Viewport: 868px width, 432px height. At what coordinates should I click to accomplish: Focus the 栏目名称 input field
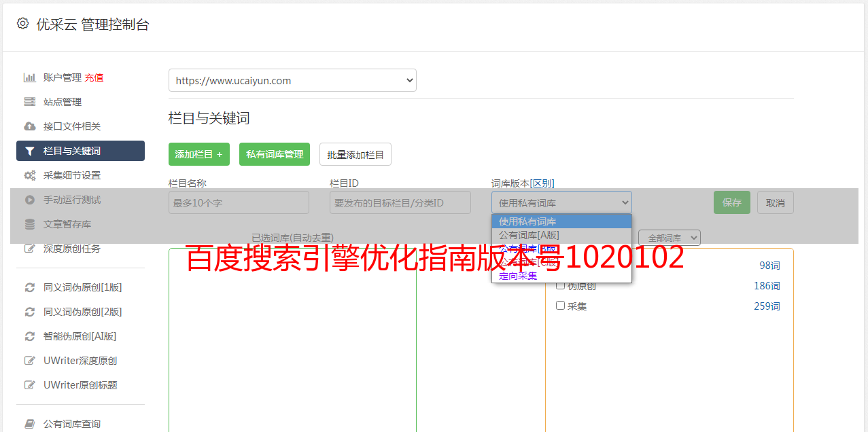[239, 202]
